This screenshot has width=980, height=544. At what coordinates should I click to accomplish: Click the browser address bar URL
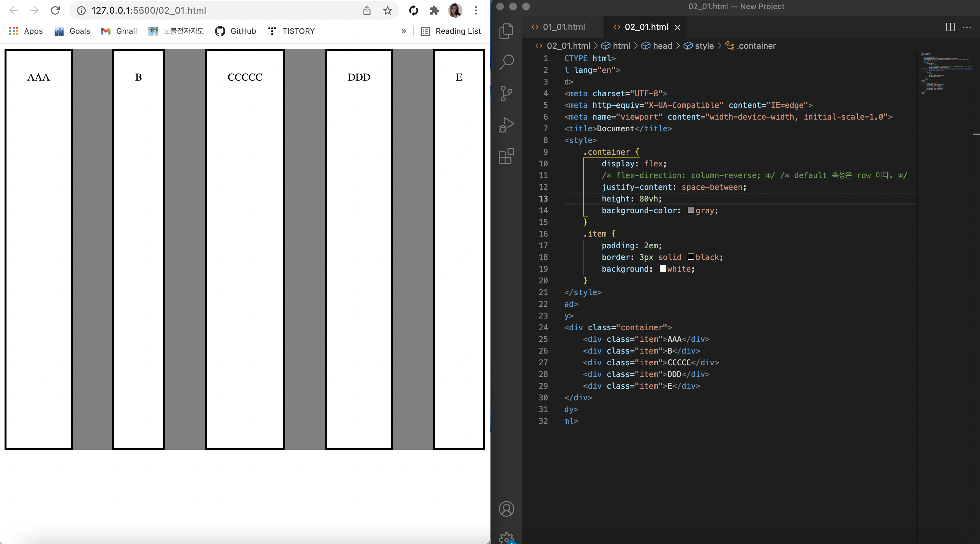coord(149,10)
